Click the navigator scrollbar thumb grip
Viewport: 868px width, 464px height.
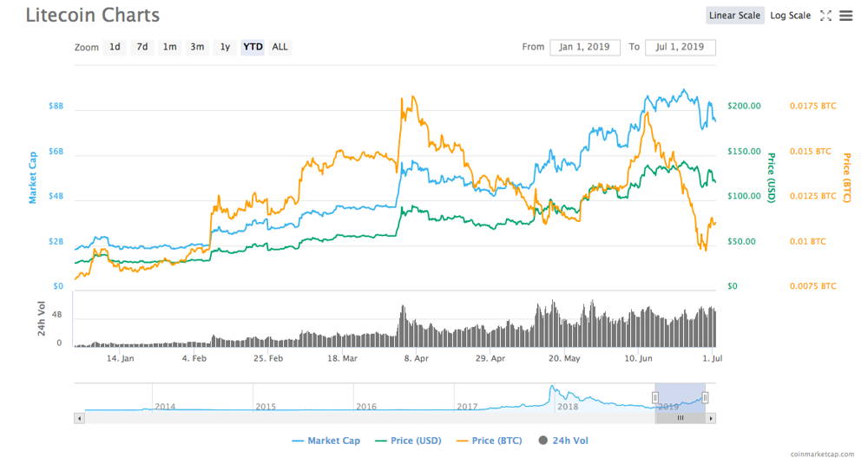pos(681,419)
